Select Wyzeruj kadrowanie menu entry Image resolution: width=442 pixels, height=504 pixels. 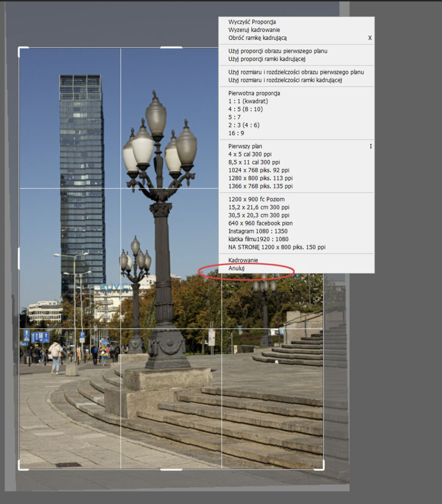tap(254, 30)
